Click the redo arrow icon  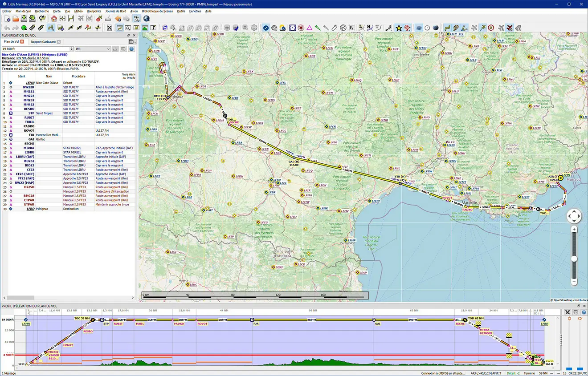tap(15, 28)
